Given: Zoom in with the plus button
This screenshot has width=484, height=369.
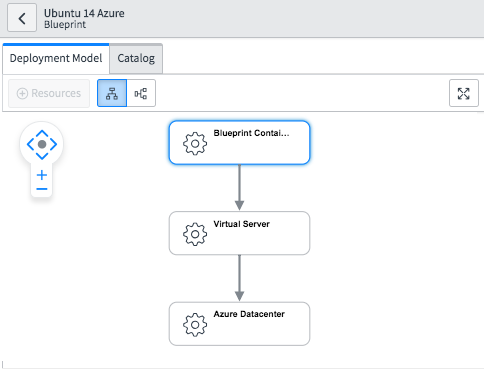Looking at the screenshot, I should pyautogui.click(x=42, y=175).
